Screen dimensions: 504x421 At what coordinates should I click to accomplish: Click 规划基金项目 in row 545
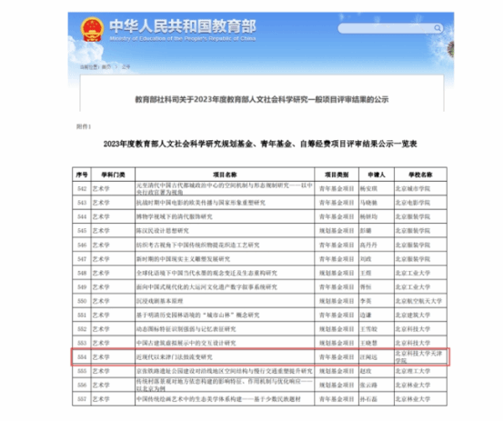(x=337, y=231)
